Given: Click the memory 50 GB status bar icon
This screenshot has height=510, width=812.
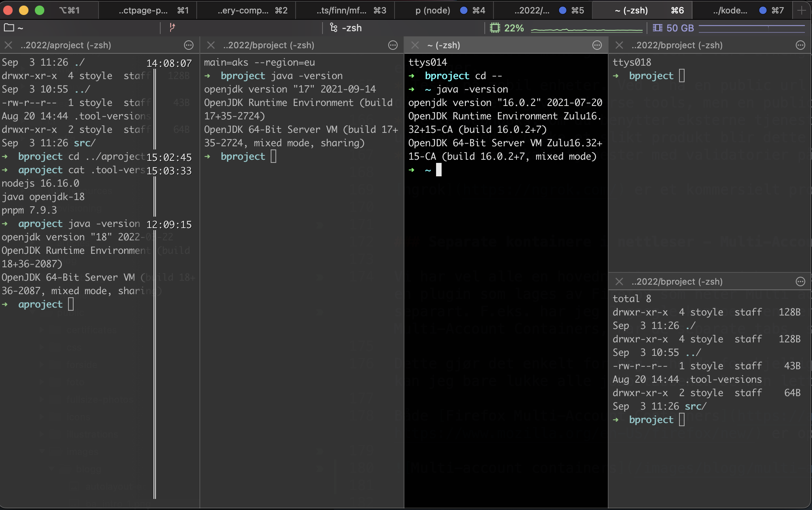Looking at the screenshot, I should [657, 28].
